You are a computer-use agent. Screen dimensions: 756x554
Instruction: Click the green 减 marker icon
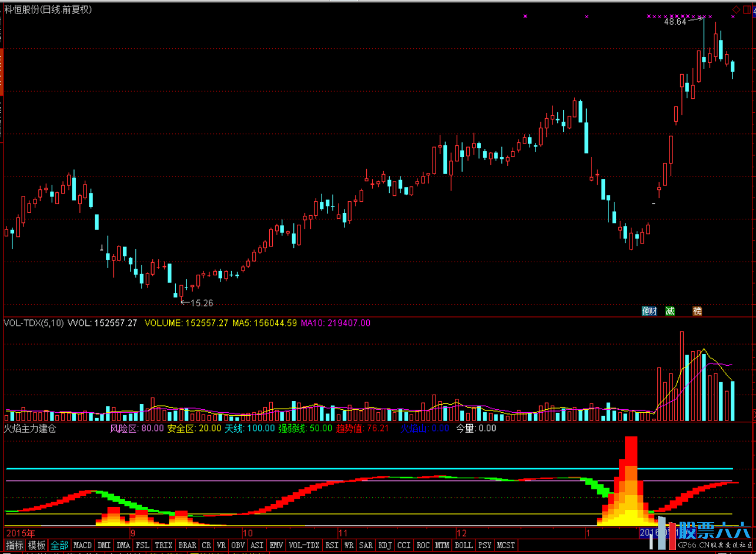[x=670, y=311]
